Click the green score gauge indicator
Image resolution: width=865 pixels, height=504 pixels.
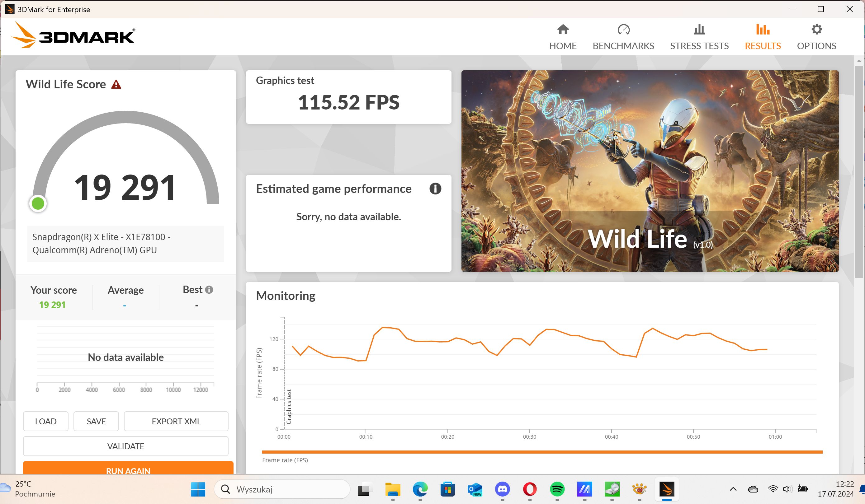[x=38, y=204]
